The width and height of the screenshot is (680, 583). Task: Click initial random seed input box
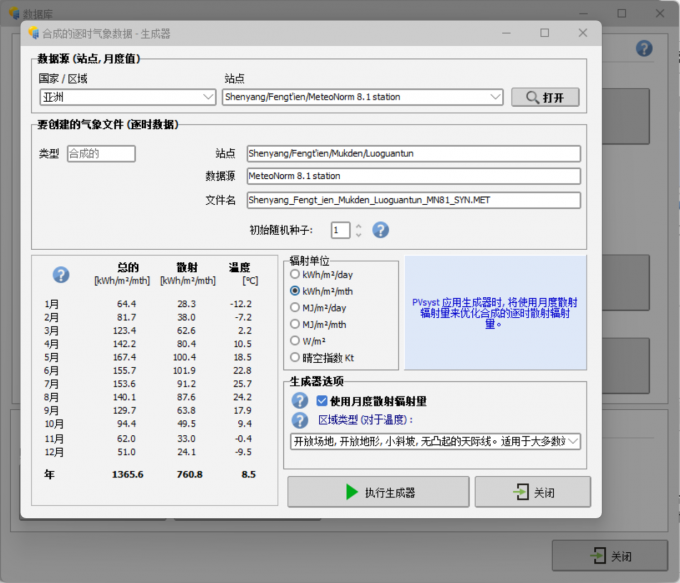pos(340,230)
